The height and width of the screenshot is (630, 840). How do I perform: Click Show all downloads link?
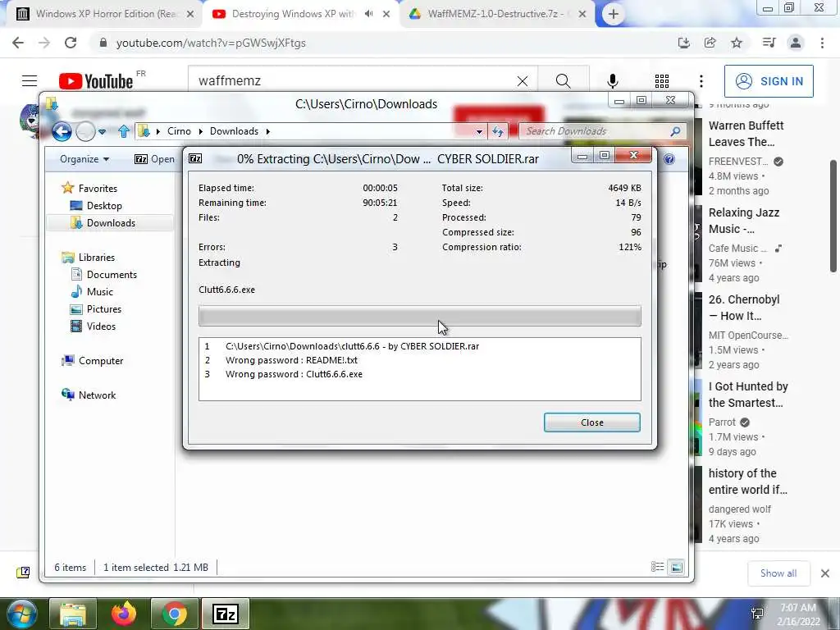(x=778, y=573)
